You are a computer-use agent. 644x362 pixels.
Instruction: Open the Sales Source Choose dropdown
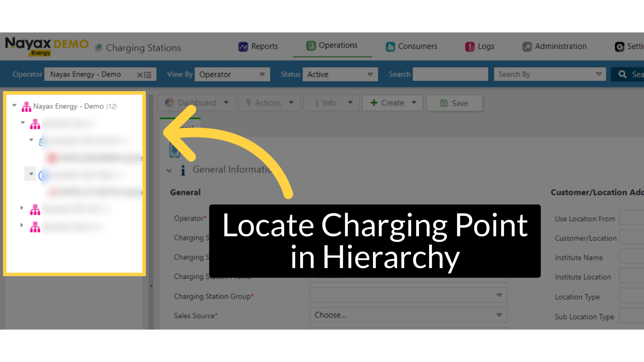(408, 315)
